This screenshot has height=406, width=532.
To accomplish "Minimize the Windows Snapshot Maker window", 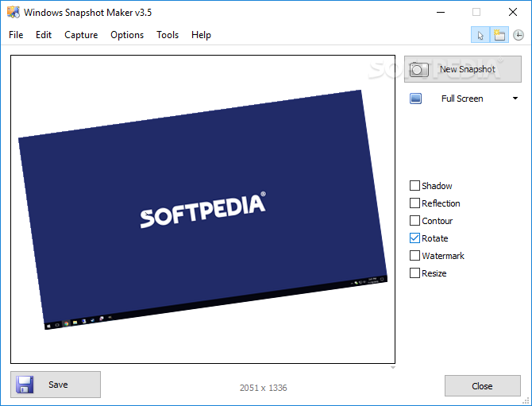I will pyautogui.click(x=441, y=12).
